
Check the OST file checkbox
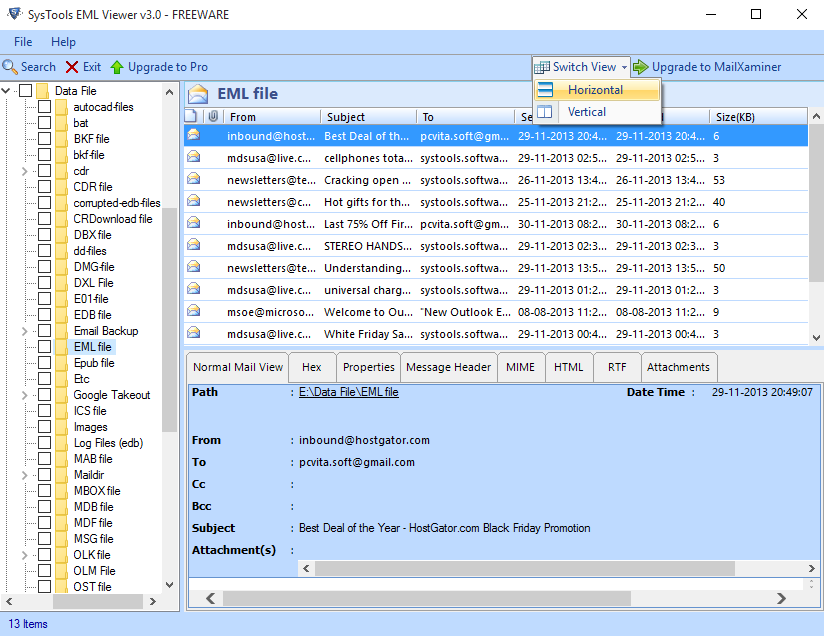pos(45,587)
